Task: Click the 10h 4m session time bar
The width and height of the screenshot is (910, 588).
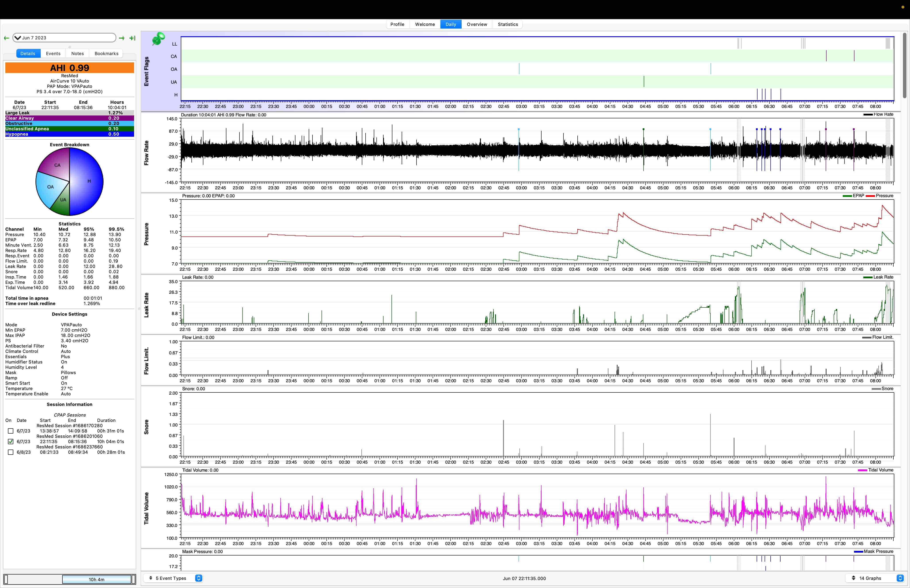Action: coord(97,579)
